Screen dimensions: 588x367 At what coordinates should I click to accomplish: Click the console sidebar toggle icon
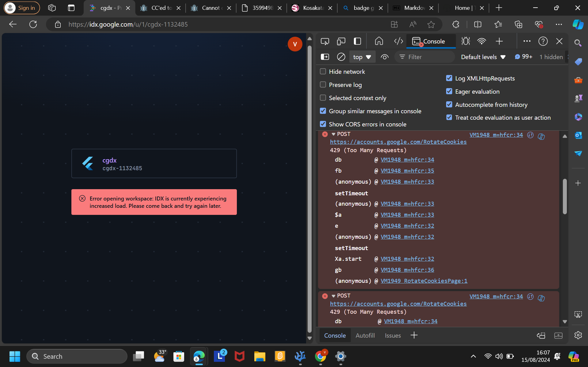pyautogui.click(x=325, y=57)
